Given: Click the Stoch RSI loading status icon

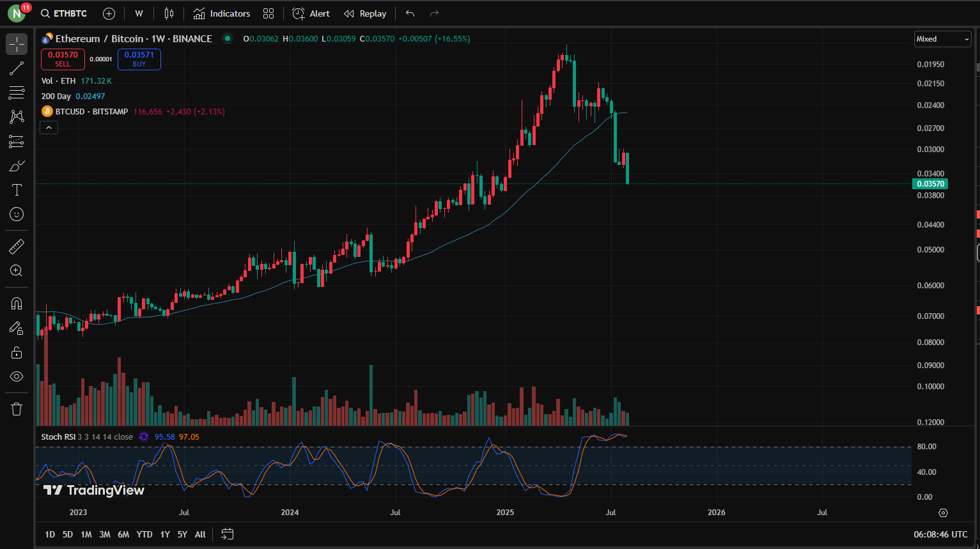Looking at the screenshot, I should point(144,437).
